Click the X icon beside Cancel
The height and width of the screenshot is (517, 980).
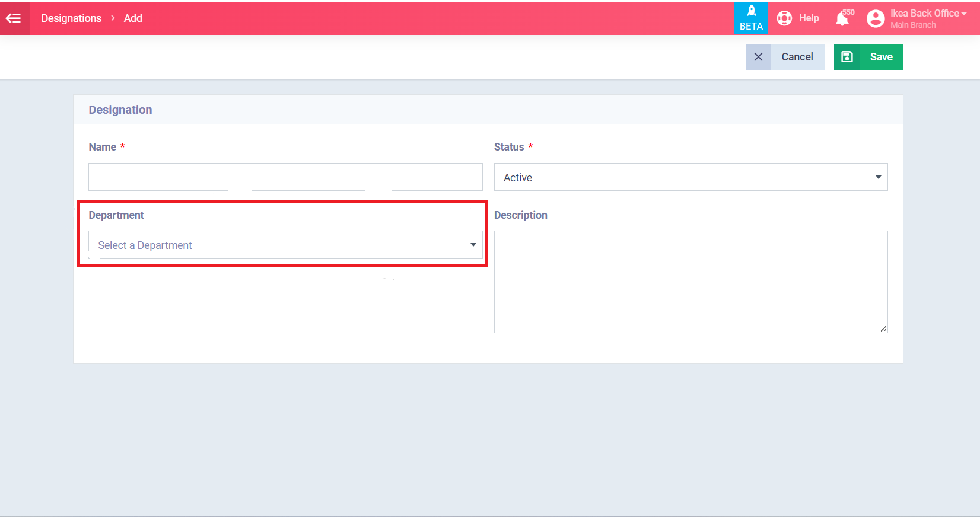click(x=758, y=57)
